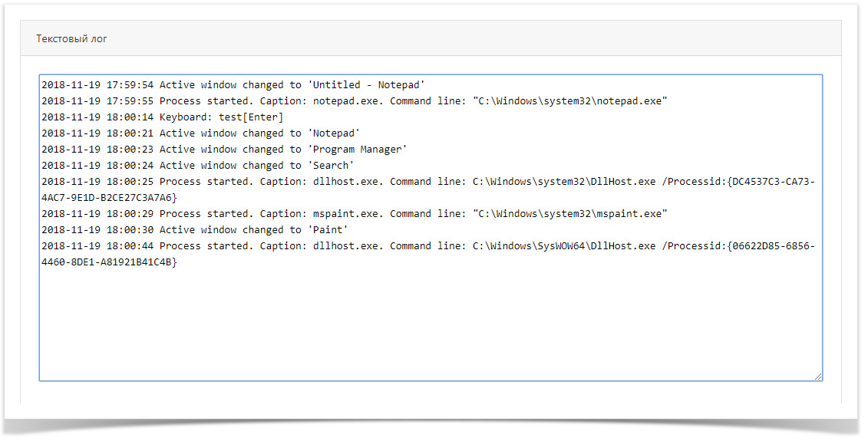
Task: Click the SysWOW64\DllHost.exe command line path
Action: pos(563,246)
